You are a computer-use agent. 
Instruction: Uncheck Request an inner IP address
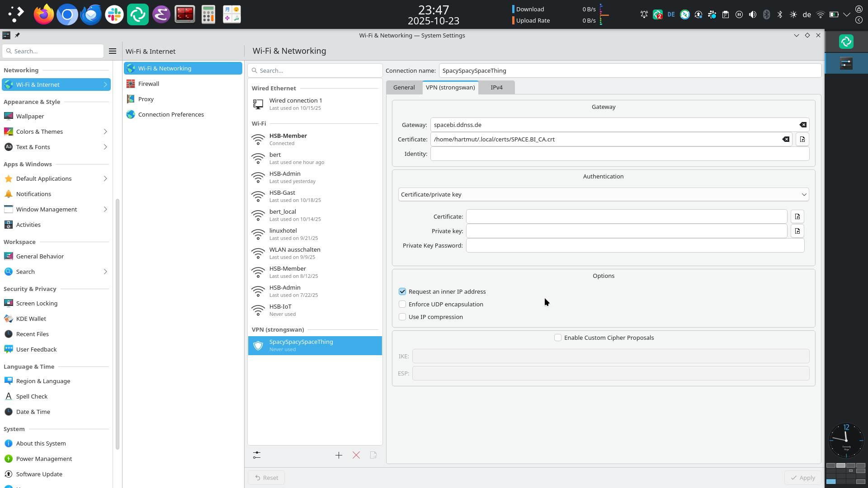(402, 291)
